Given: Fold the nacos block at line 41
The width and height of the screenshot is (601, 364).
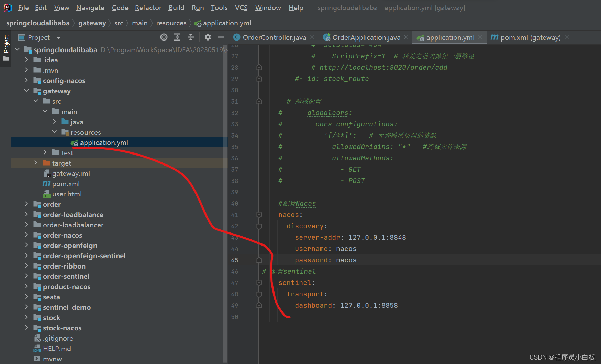Looking at the screenshot, I should pyautogui.click(x=259, y=215).
